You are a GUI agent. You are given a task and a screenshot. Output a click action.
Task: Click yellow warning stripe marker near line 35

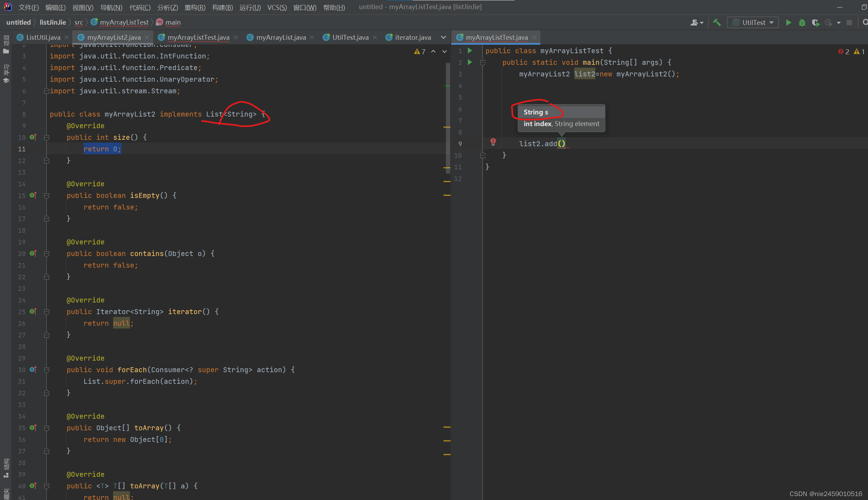click(x=447, y=427)
